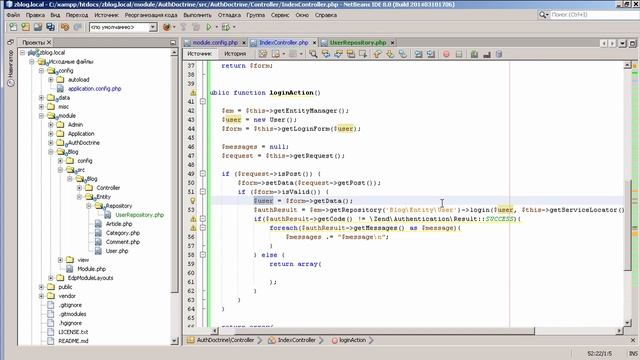Viewport: 640px width, 360px height.
Task: Minimize the Проекты panel with its window icon
Action: [x=173, y=42]
